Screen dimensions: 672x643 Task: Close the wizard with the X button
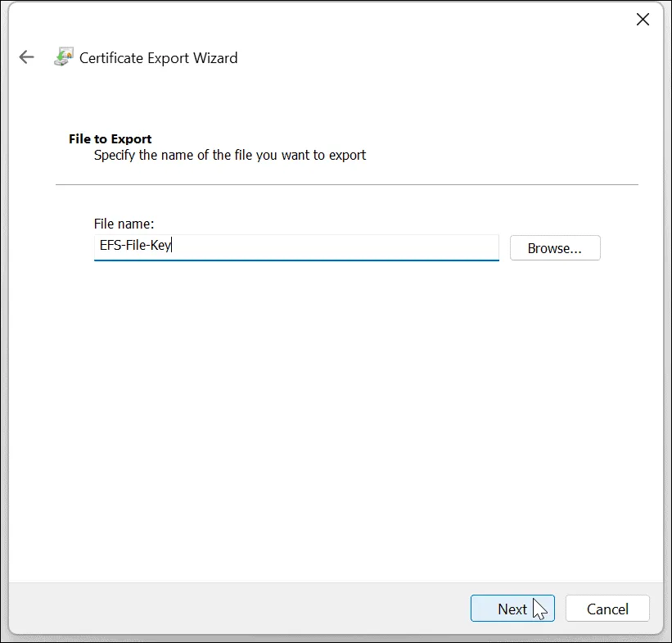pos(643,20)
